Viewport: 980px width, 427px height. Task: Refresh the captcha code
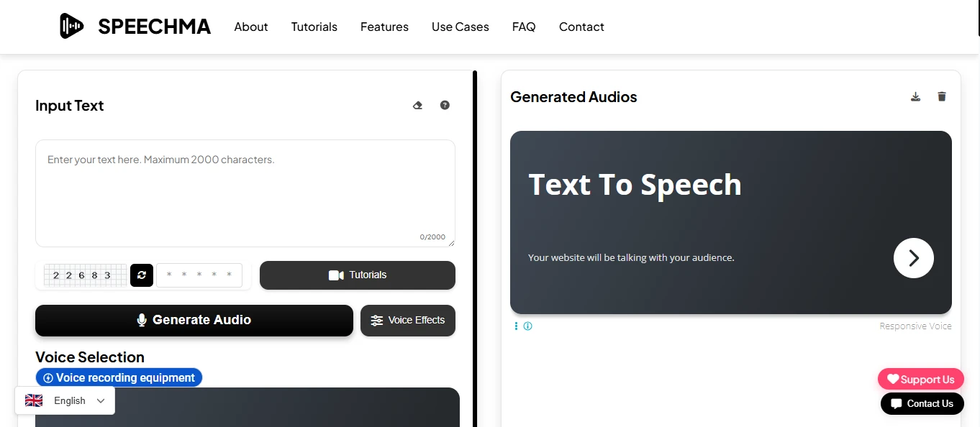point(141,275)
